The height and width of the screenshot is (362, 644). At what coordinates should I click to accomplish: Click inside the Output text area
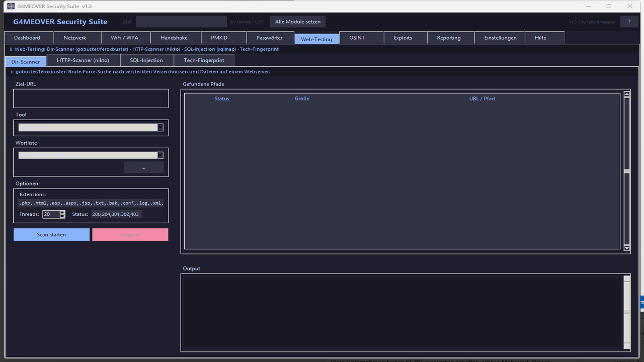coord(402,312)
